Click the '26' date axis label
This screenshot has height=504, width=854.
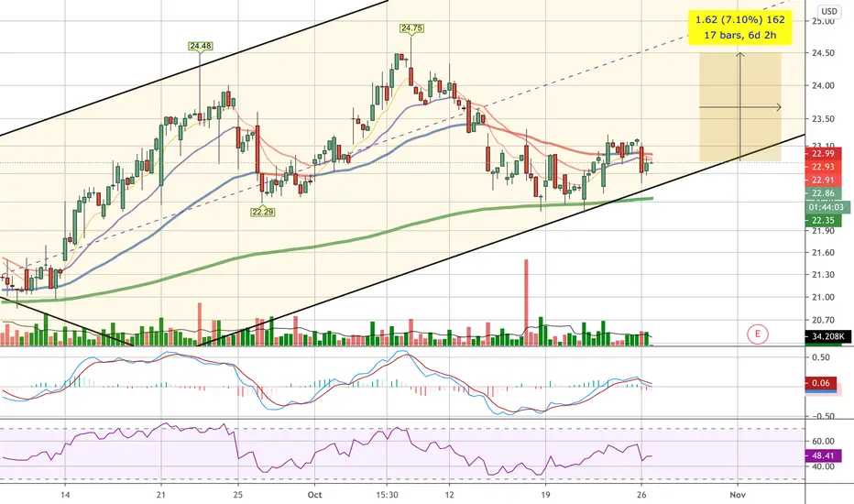641,495
